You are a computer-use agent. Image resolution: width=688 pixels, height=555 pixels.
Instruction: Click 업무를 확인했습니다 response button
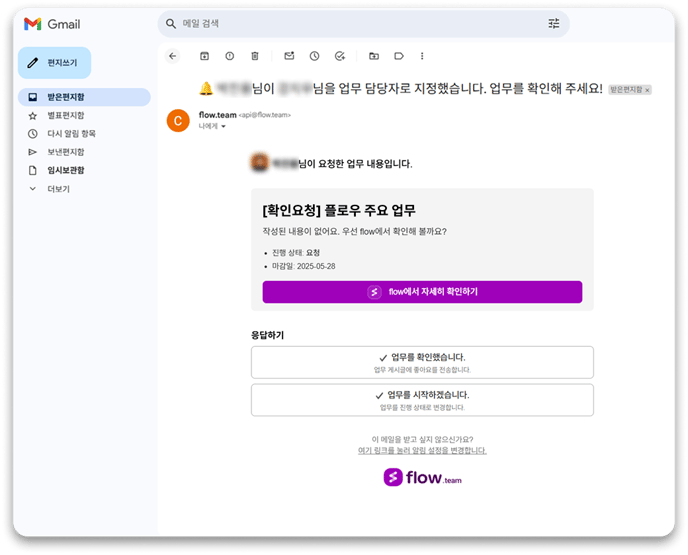[422, 362]
